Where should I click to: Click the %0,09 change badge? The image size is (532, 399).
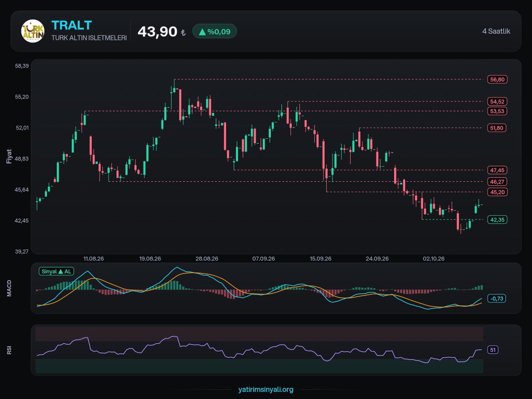(215, 31)
